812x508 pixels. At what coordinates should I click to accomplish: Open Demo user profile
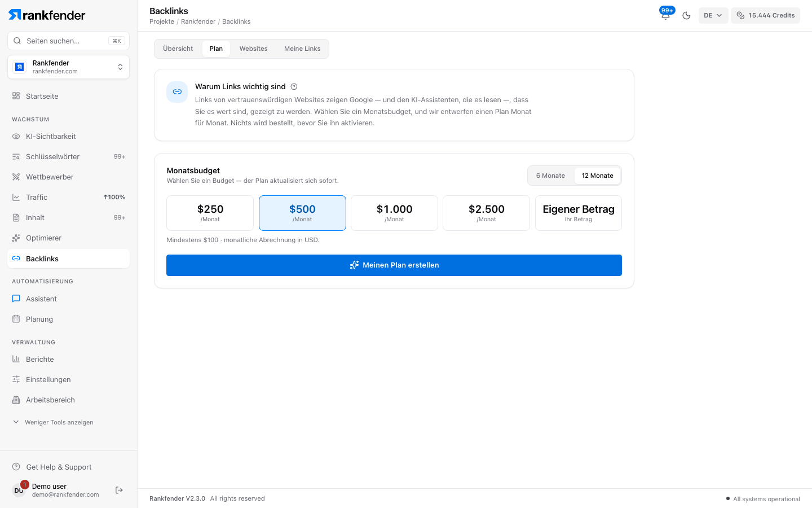(56, 490)
